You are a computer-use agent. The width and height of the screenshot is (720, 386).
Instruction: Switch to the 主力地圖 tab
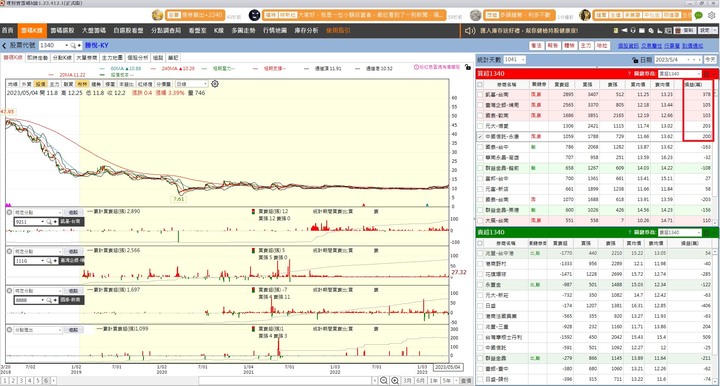coord(112,58)
